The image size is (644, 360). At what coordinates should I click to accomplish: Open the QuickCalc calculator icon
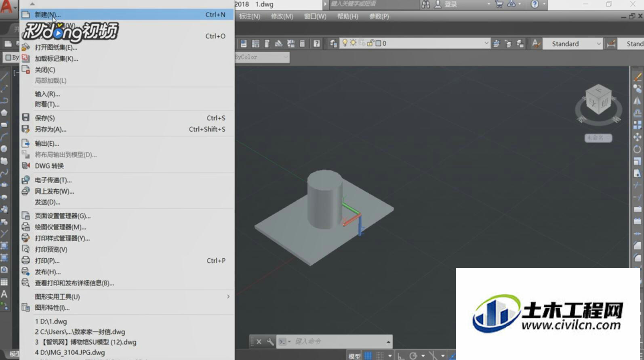point(302,44)
